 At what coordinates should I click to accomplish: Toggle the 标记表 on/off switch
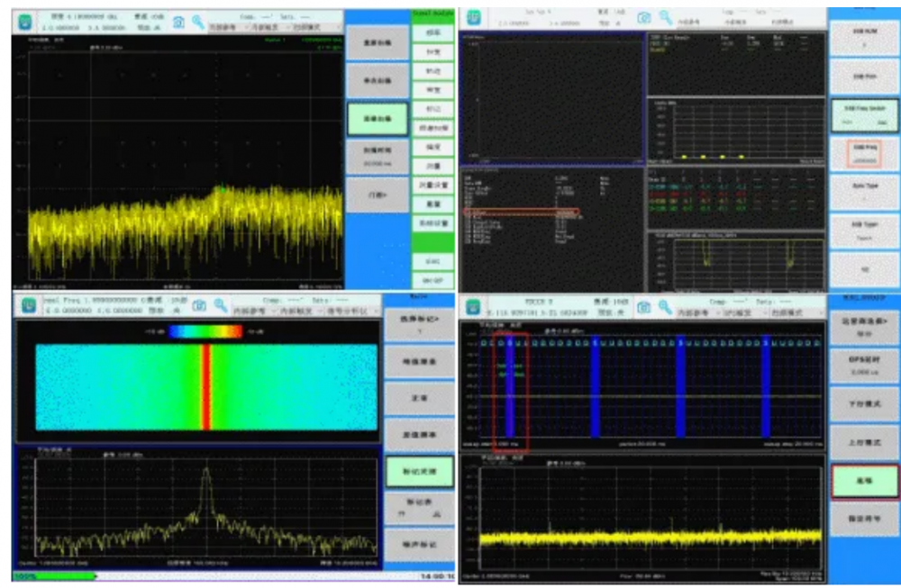tap(418, 508)
